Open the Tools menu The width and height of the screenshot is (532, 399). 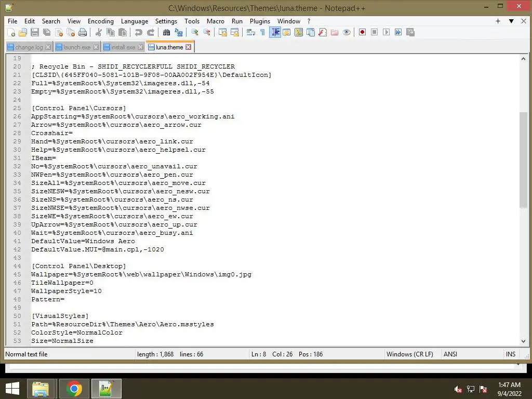(x=192, y=21)
